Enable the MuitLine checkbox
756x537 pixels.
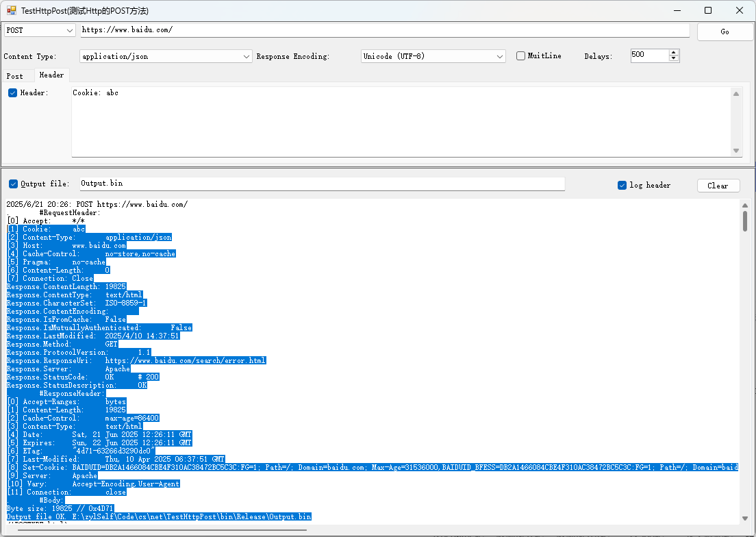[x=521, y=56]
